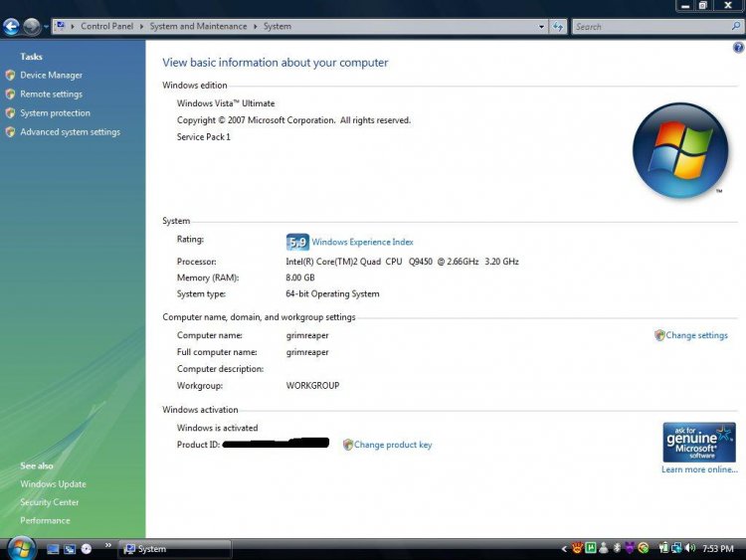Screen dimensions: 746x560
Task: Click the genuine Microsoft software badge
Action: 699,443
